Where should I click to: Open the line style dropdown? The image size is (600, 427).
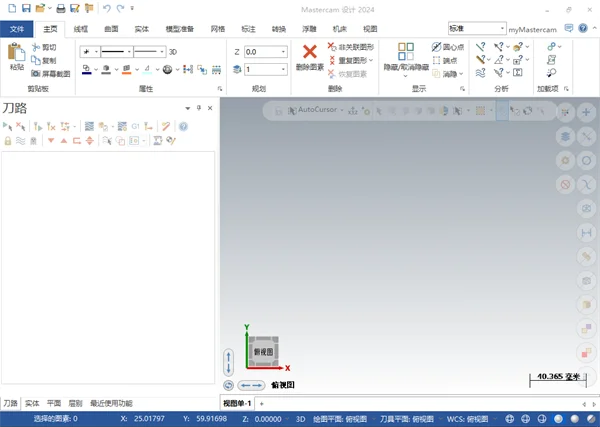(x=129, y=52)
